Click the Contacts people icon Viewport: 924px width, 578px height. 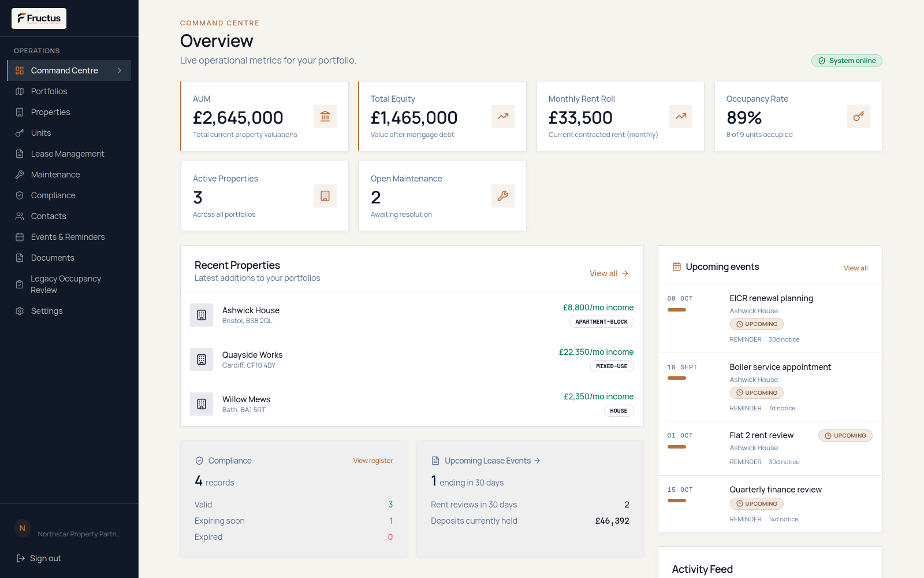coord(20,216)
